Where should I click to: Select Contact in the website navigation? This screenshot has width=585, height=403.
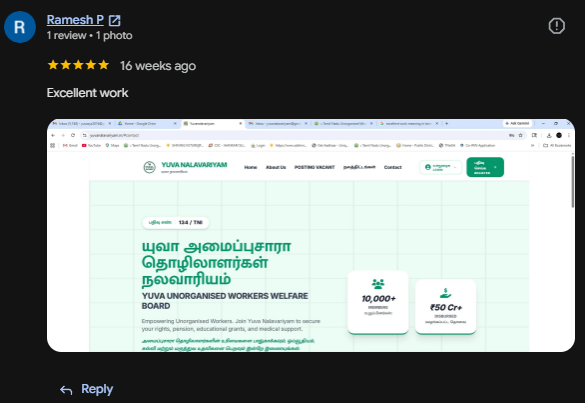(x=393, y=167)
